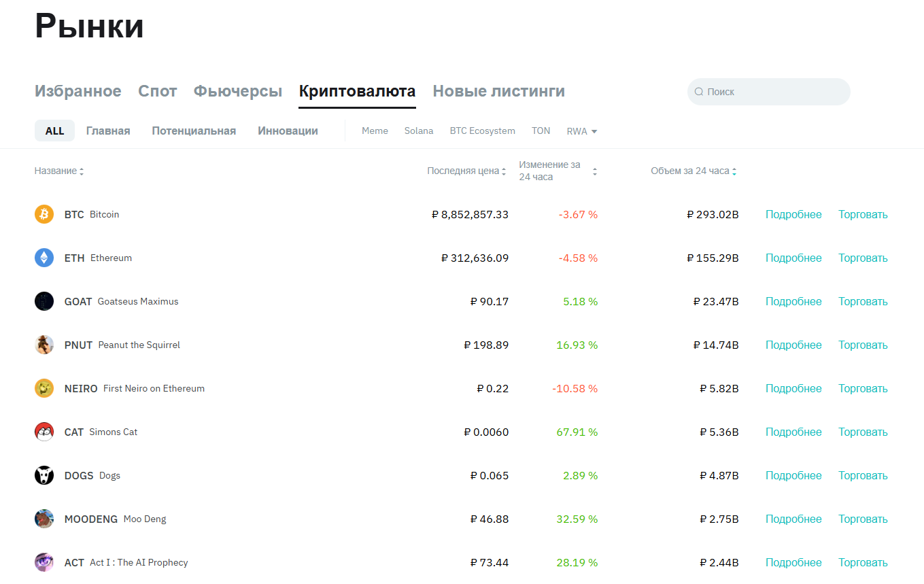Screen dimensions: 924x584
Task: Click Торговать for CAT
Action: [863, 432]
